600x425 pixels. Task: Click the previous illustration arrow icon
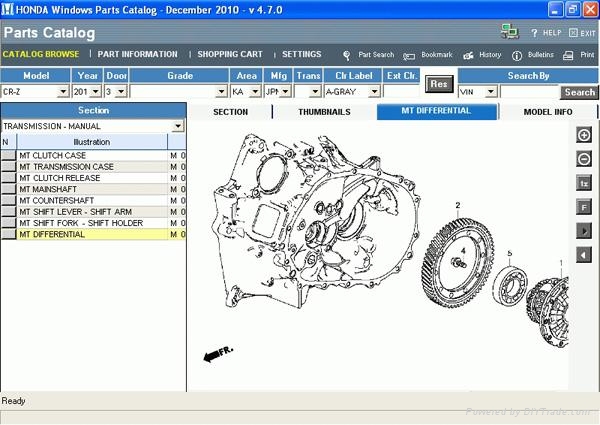(584, 255)
